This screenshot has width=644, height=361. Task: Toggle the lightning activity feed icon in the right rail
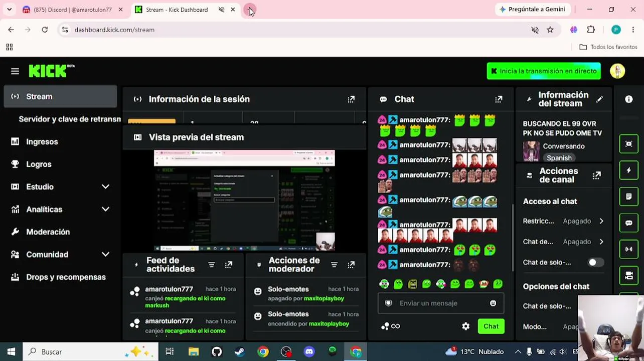pos(629,170)
